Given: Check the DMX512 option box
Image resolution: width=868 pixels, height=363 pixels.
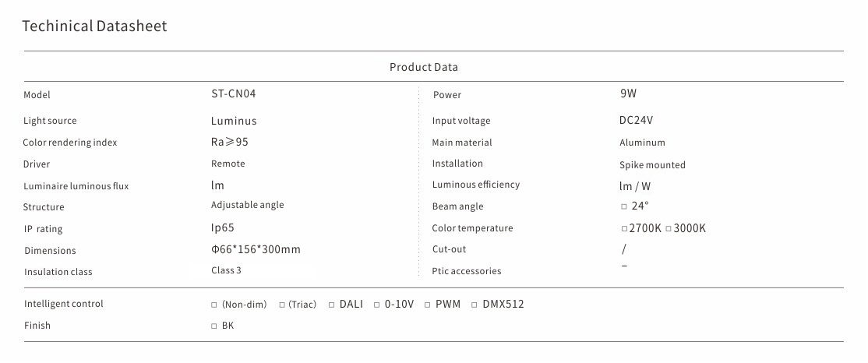Looking at the screenshot, I should click(475, 305).
